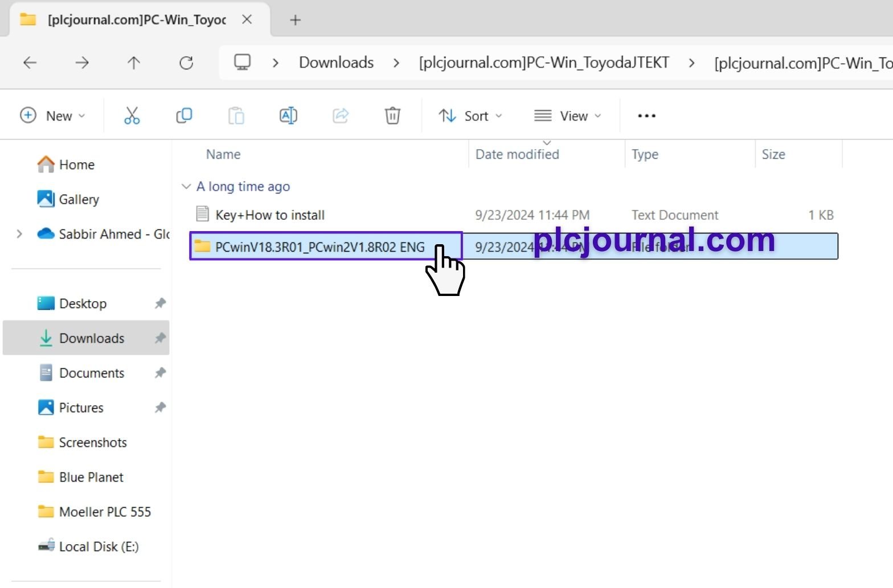The image size is (893, 588).
Task: Open the New item dropdown
Action: tap(52, 116)
